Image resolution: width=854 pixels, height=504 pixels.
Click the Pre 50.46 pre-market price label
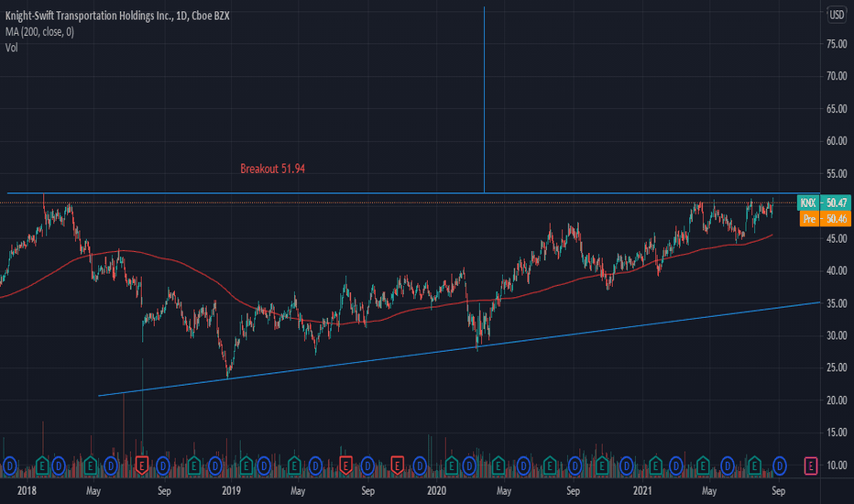coord(825,219)
